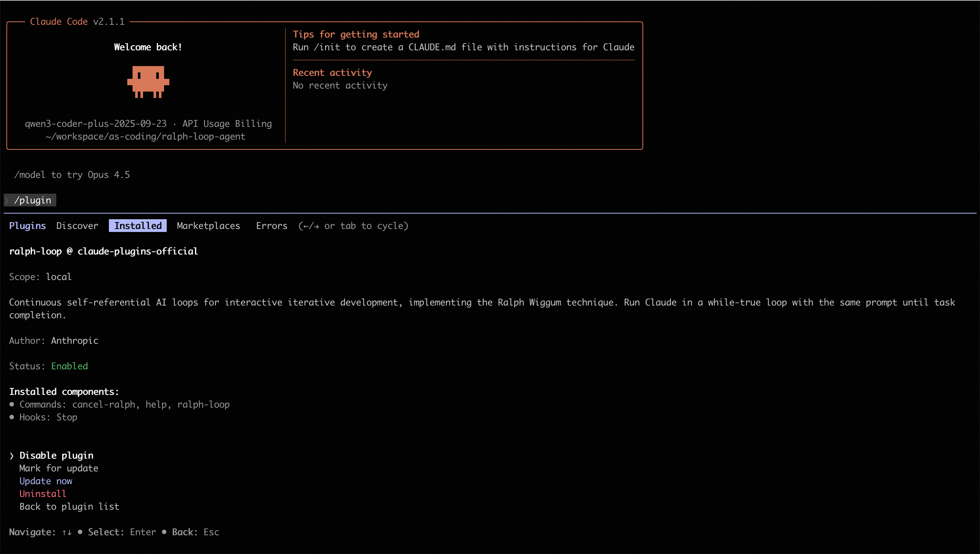Click the green Enabled status text

click(69, 366)
